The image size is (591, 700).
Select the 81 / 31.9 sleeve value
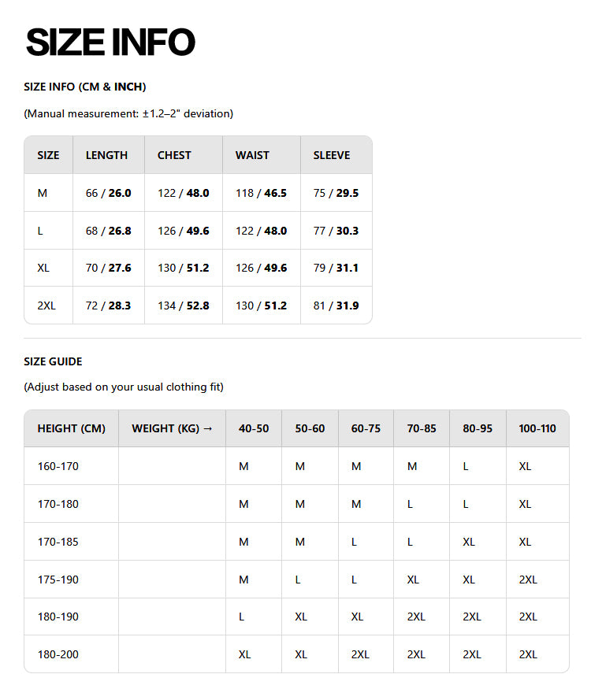pyautogui.click(x=336, y=306)
